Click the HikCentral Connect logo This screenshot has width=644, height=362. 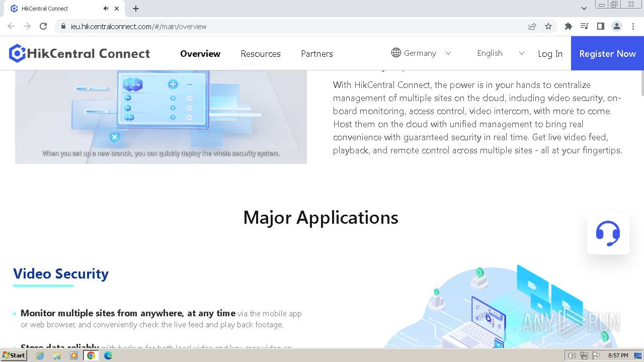[79, 53]
